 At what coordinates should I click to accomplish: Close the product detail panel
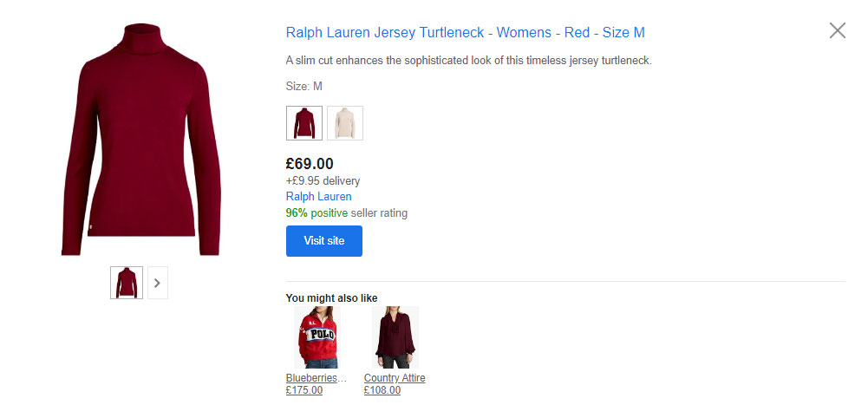point(837,31)
